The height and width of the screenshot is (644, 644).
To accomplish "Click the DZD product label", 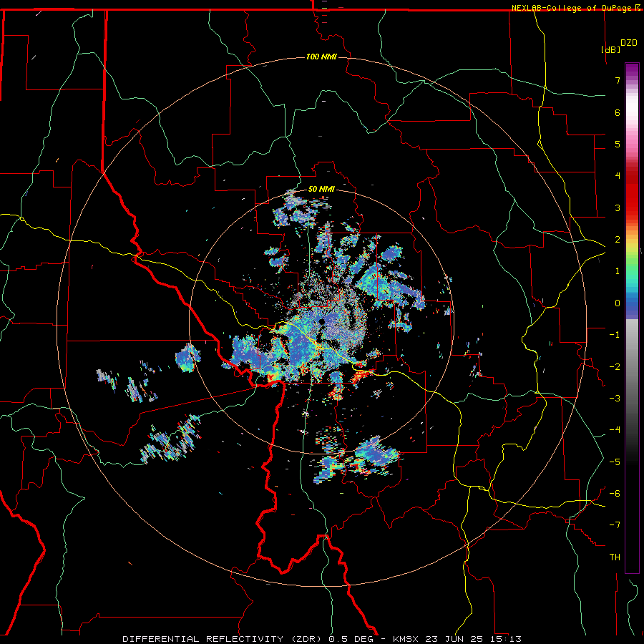I will tap(629, 43).
